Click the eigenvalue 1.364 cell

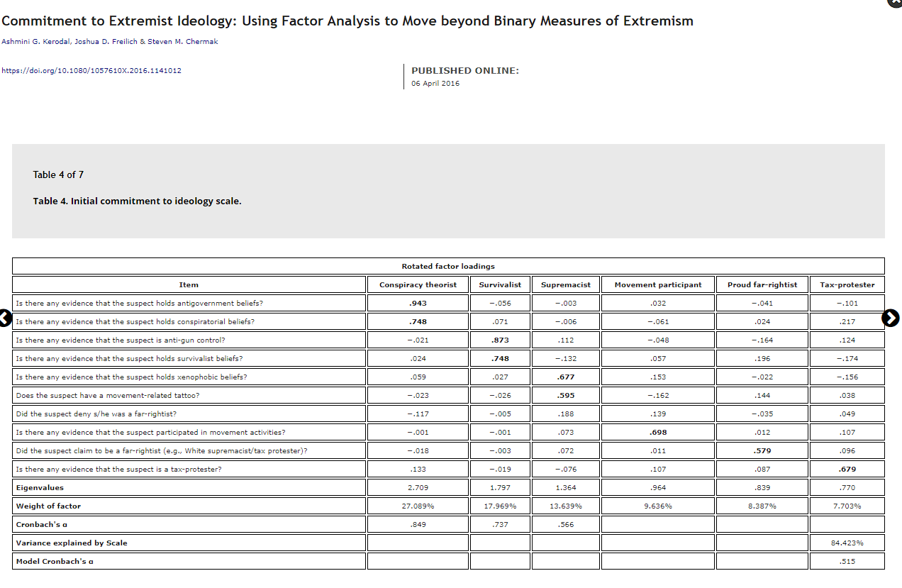(x=566, y=487)
